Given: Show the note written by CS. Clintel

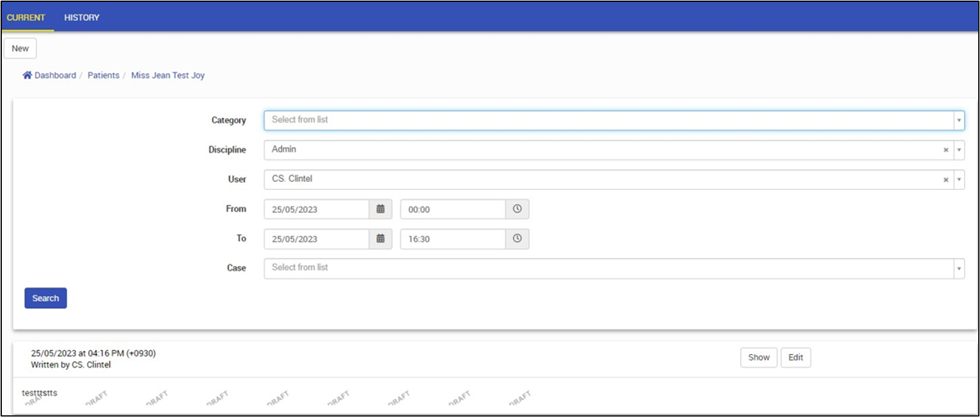Looking at the screenshot, I should click(758, 358).
